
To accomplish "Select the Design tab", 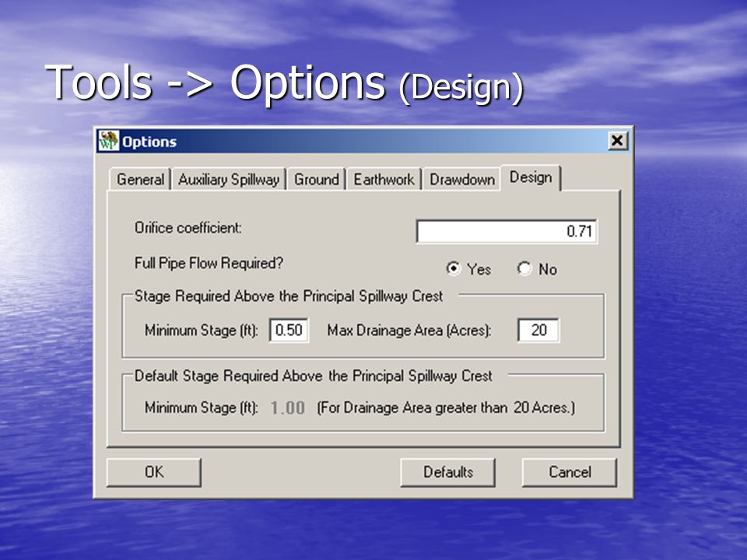I will [531, 177].
